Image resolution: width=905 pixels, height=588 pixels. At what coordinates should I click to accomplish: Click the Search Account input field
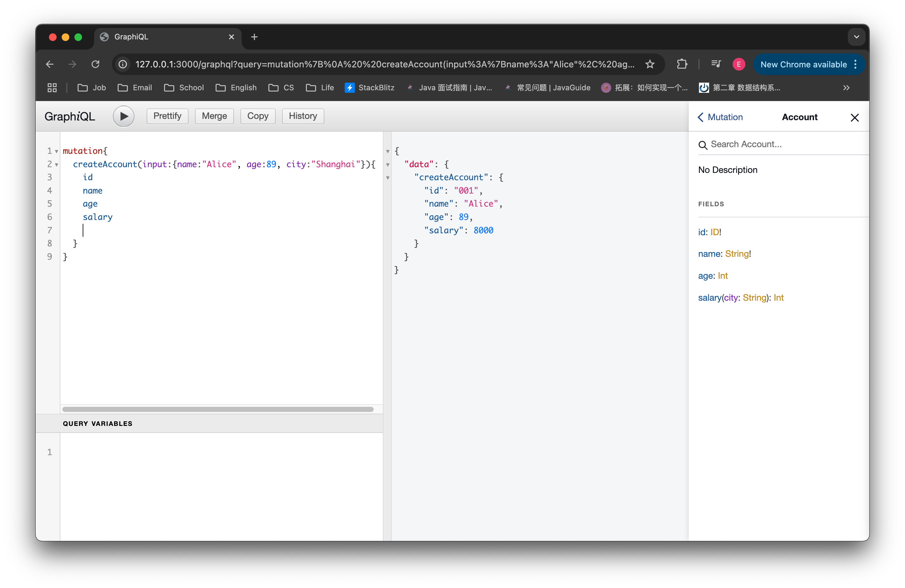[783, 144]
